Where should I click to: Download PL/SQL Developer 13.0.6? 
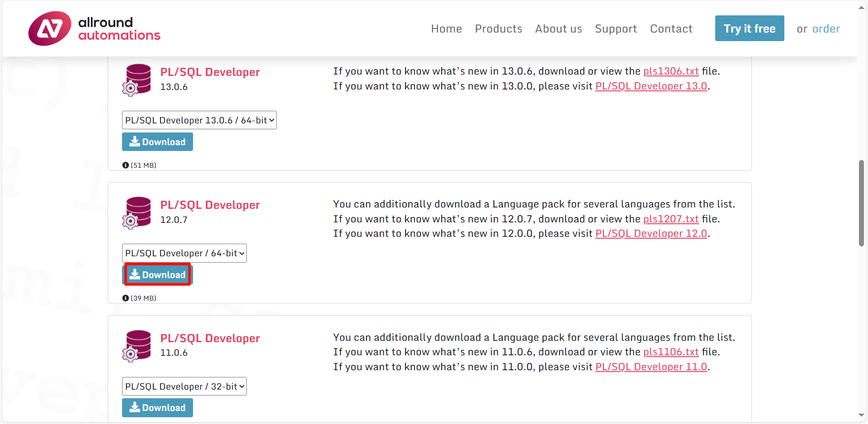pyautogui.click(x=157, y=142)
